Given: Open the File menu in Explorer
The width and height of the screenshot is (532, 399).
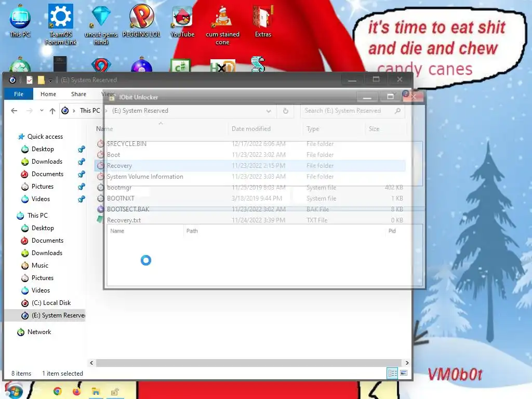Looking at the screenshot, I should click(19, 94).
